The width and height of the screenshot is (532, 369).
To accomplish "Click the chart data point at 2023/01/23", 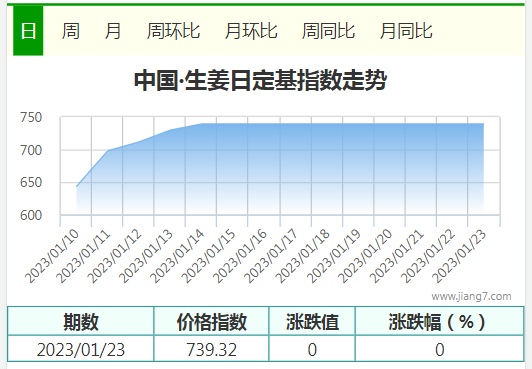I will point(483,123).
